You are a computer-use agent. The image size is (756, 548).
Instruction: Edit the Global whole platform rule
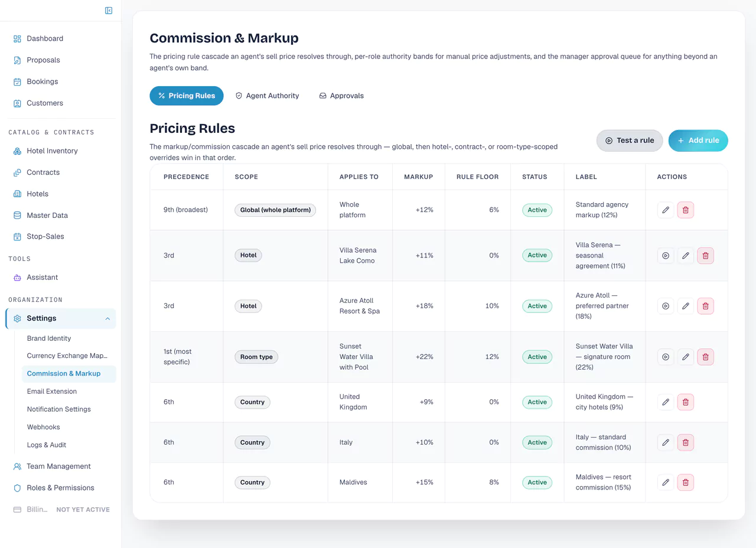point(666,210)
